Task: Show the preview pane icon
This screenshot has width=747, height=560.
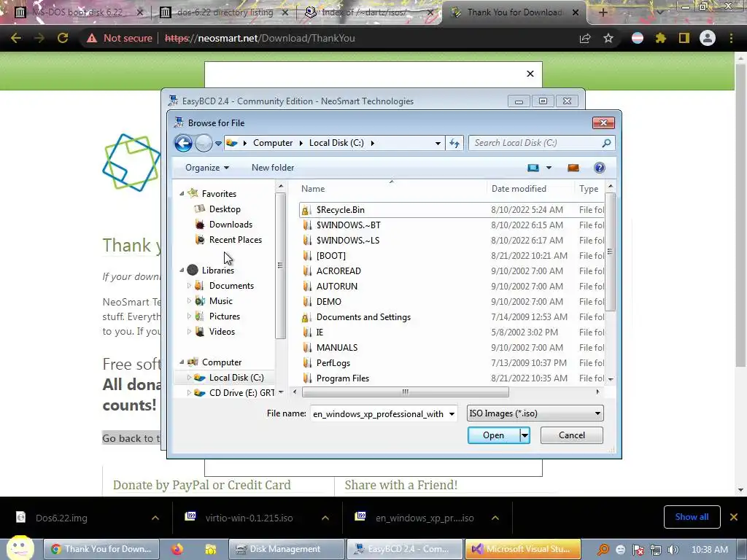Action: (573, 168)
